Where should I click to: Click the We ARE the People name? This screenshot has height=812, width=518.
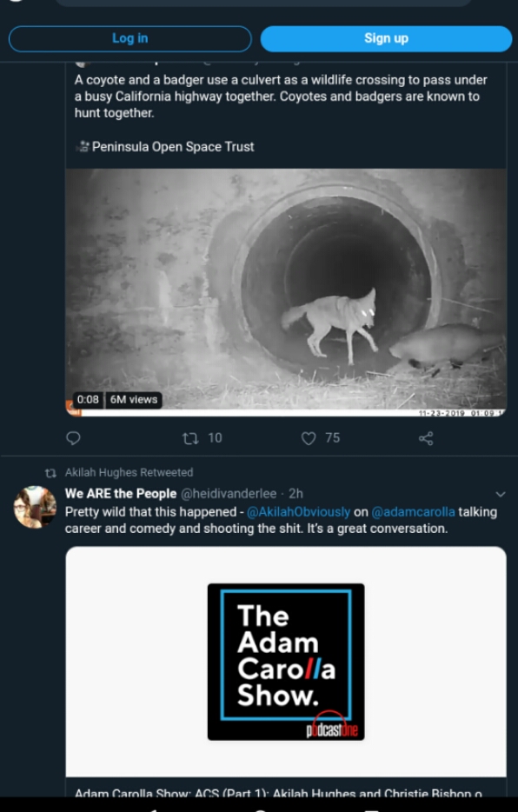coord(121,494)
